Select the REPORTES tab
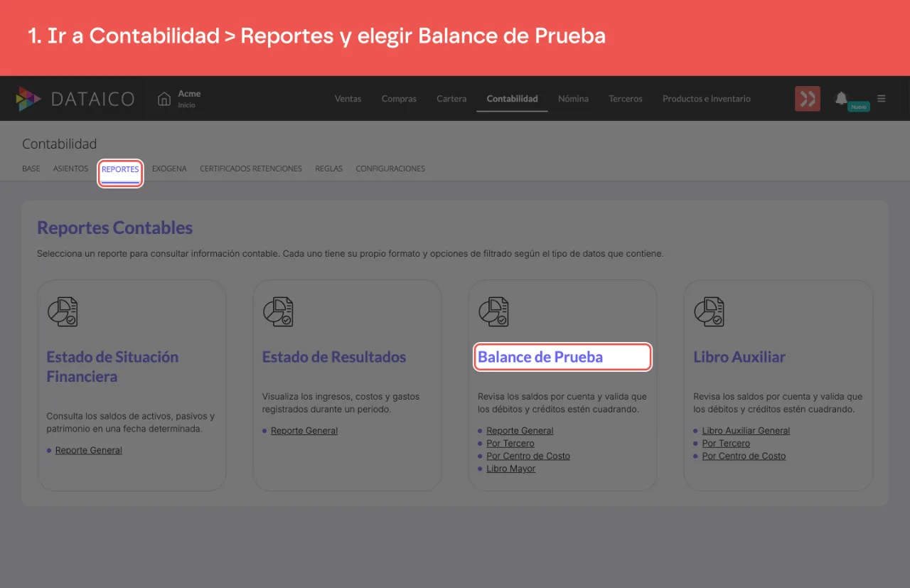Screen dimensions: 910x588 (120, 170)
